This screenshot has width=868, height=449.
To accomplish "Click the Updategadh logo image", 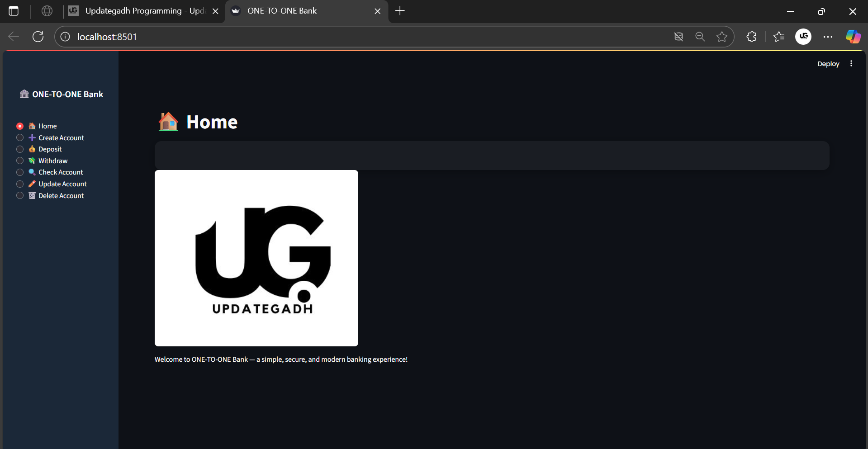I will click(256, 258).
